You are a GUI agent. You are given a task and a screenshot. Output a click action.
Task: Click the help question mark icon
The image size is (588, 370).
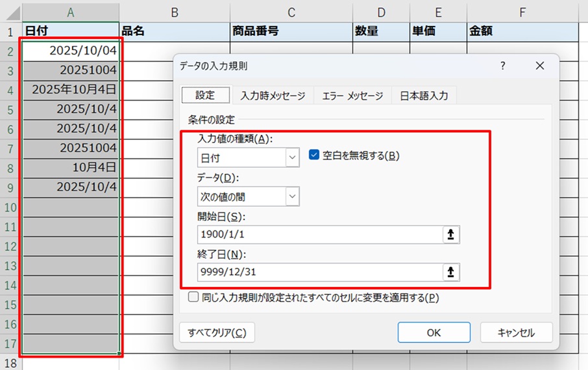[502, 66]
